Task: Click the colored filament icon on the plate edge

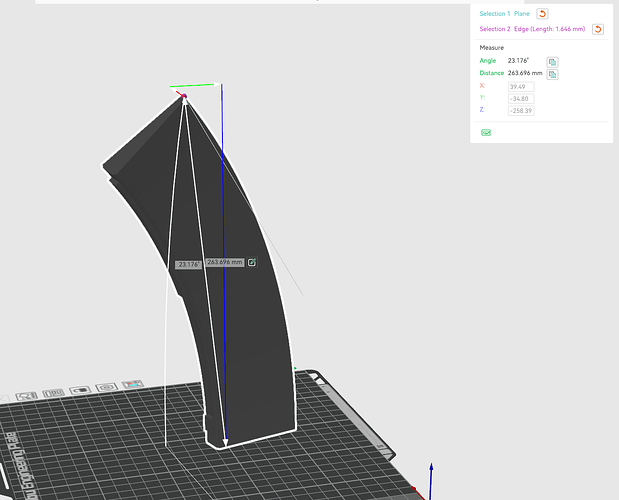Action: tap(133, 384)
